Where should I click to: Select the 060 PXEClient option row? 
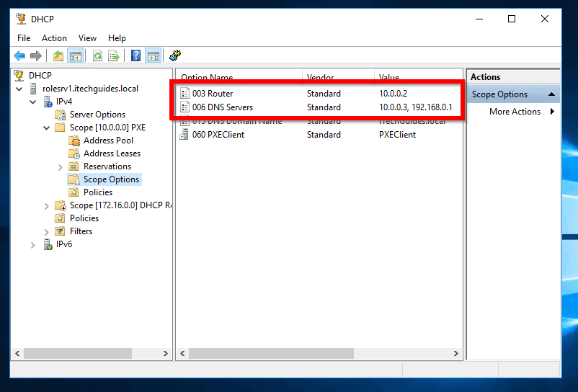pyautogui.click(x=319, y=135)
